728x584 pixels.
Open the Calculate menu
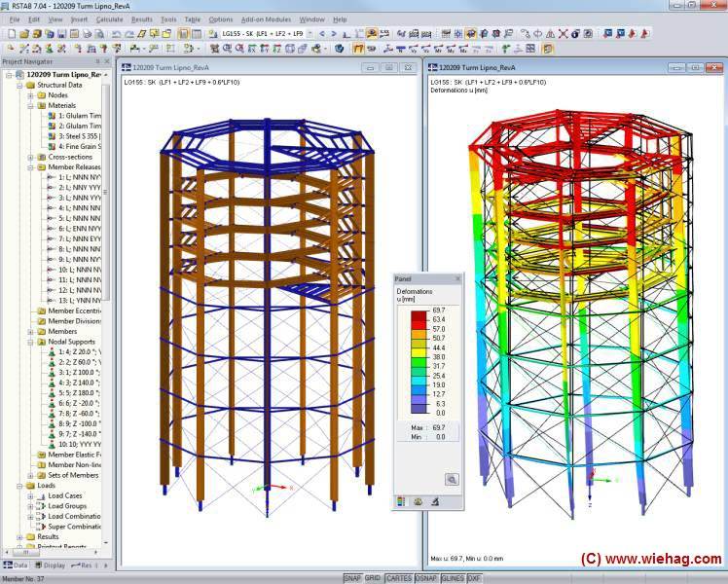pyautogui.click(x=109, y=19)
